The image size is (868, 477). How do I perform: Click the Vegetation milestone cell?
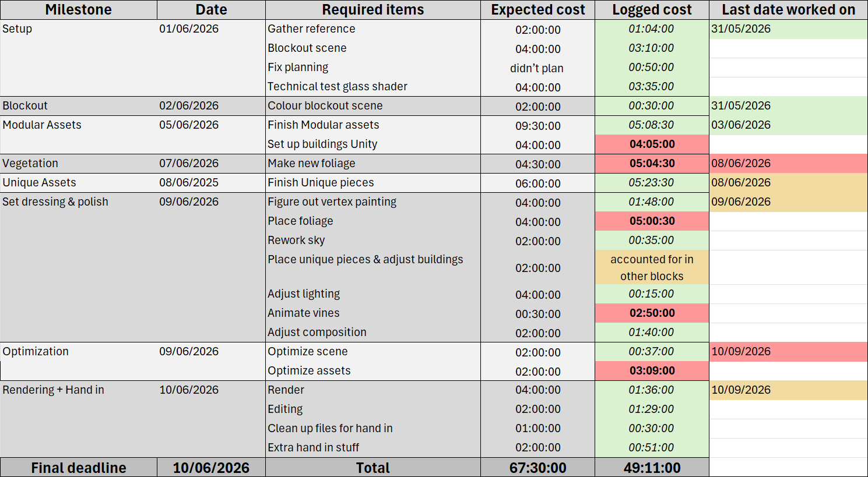pos(79,164)
